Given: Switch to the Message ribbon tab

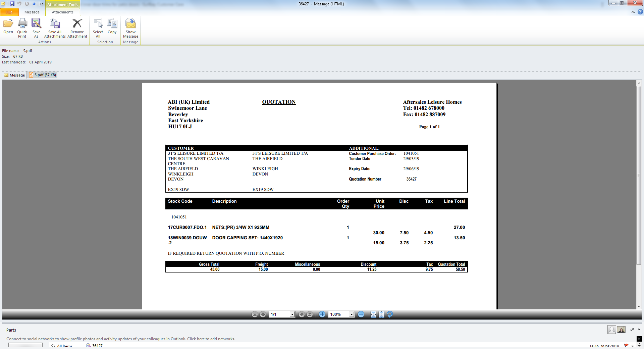Looking at the screenshot, I should pyautogui.click(x=32, y=12).
